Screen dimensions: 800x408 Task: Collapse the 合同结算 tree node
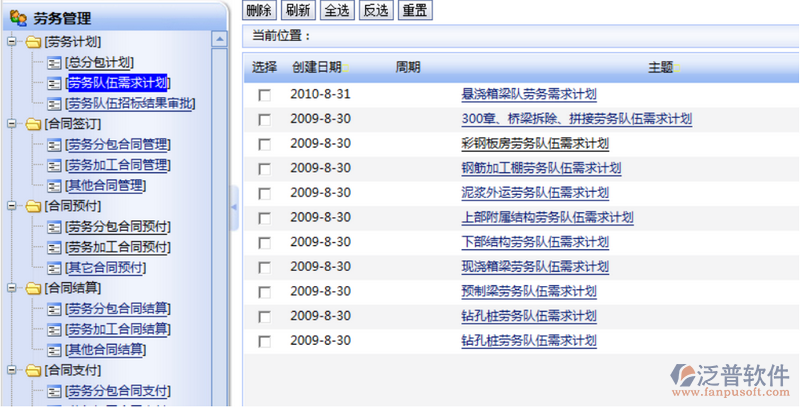11,288
